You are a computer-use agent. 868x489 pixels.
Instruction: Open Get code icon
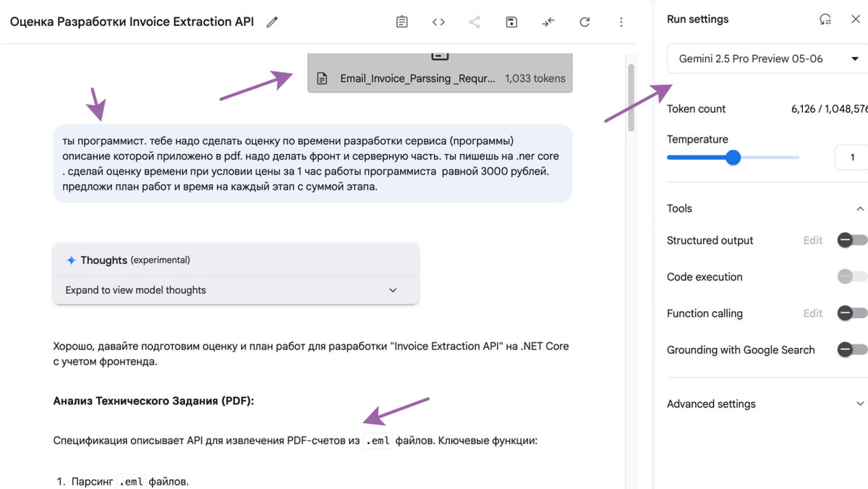pyautogui.click(x=438, y=22)
